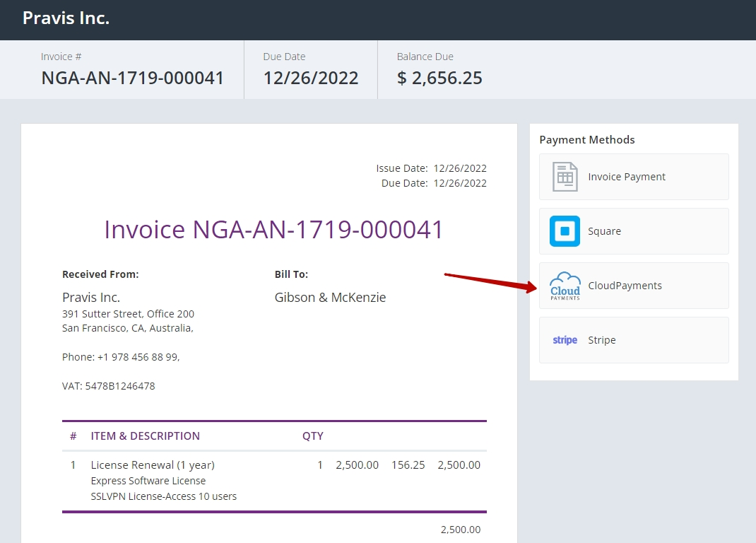The height and width of the screenshot is (543, 756).
Task: Click the Payment Methods panel heading
Action: pyautogui.click(x=586, y=140)
